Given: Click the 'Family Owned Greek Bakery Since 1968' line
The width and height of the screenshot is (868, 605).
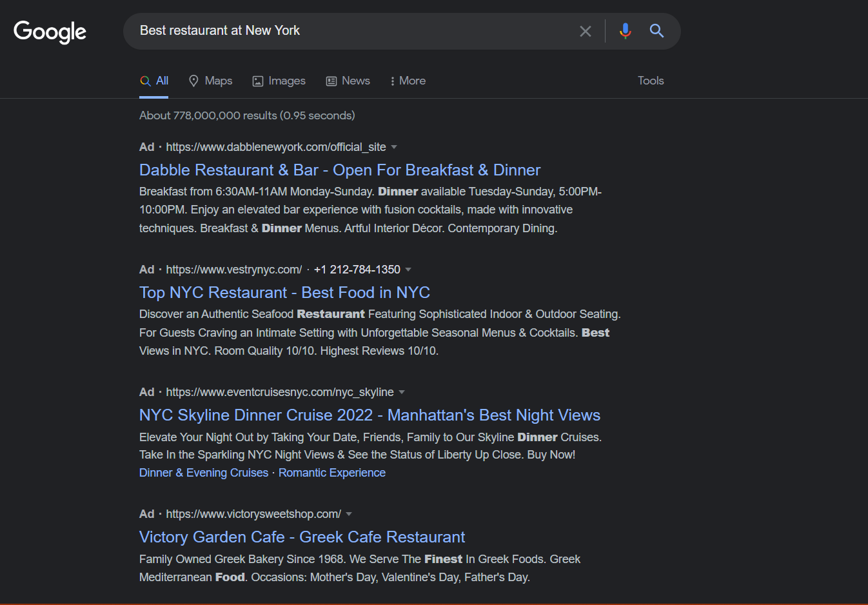Looking at the screenshot, I should (x=360, y=559).
